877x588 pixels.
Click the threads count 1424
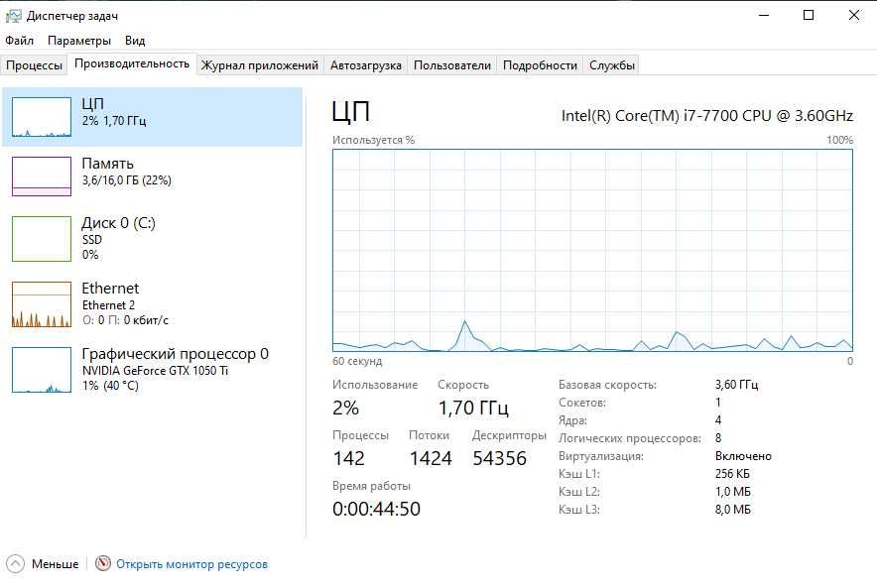pyautogui.click(x=431, y=458)
